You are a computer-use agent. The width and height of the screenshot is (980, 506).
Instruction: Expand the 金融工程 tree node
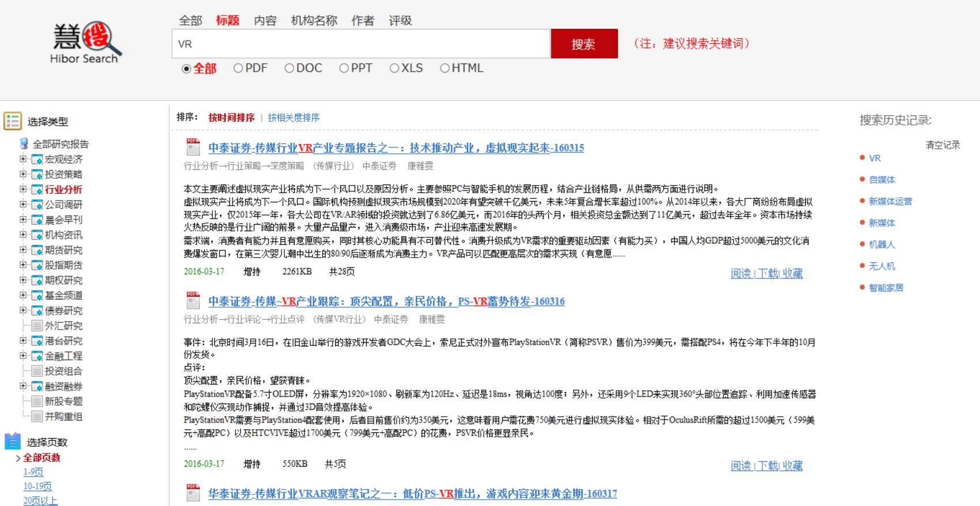point(23,356)
